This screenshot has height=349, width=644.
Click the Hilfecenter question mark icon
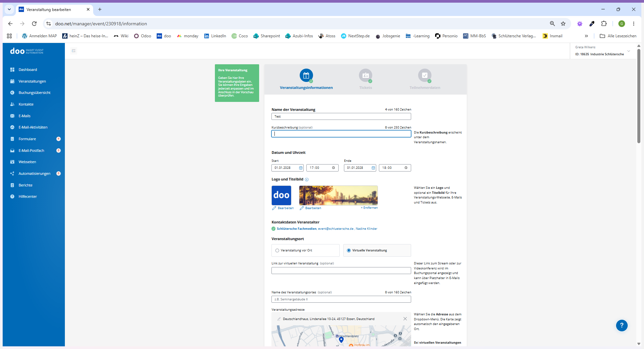[12, 196]
